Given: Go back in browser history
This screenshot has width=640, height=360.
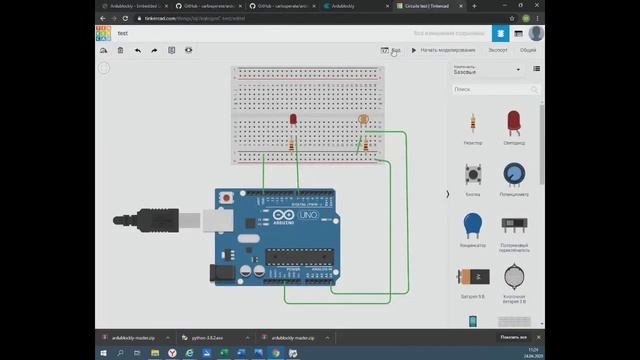Looking at the screenshot, I should [102, 18].
